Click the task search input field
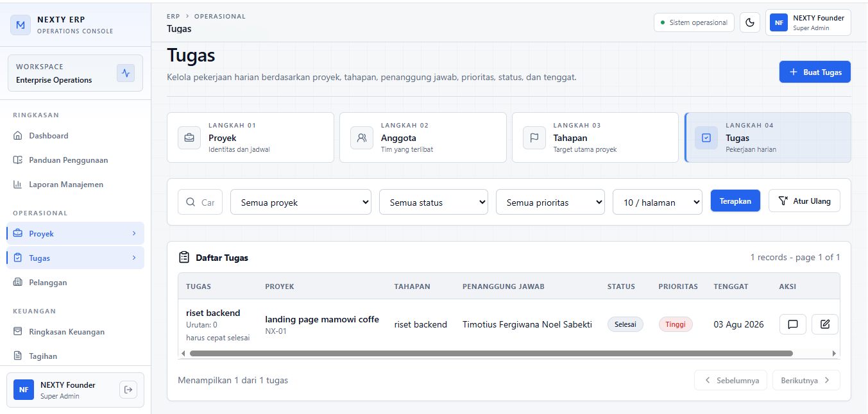Image resolution: width=868 pixels, height=414 pixels. click(200, 202)
